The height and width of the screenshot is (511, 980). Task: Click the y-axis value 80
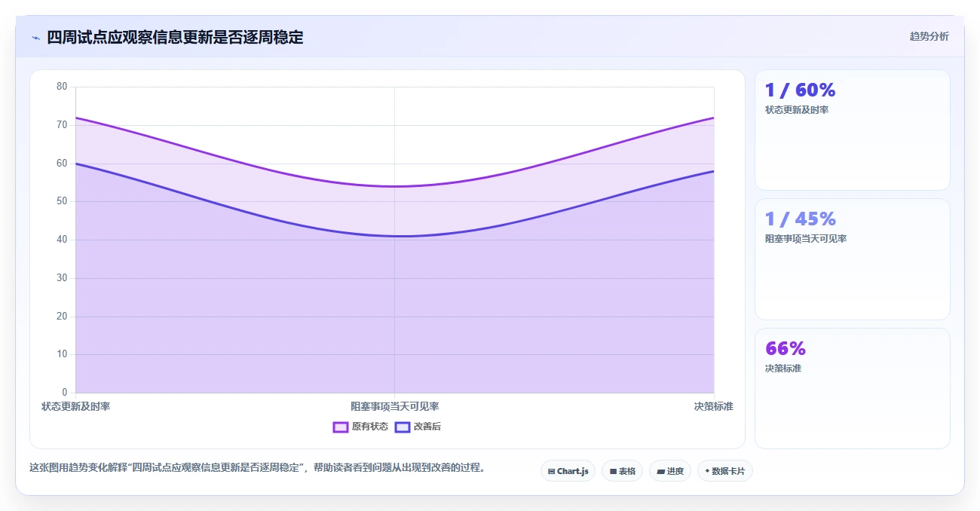click(x=62, y=87)
